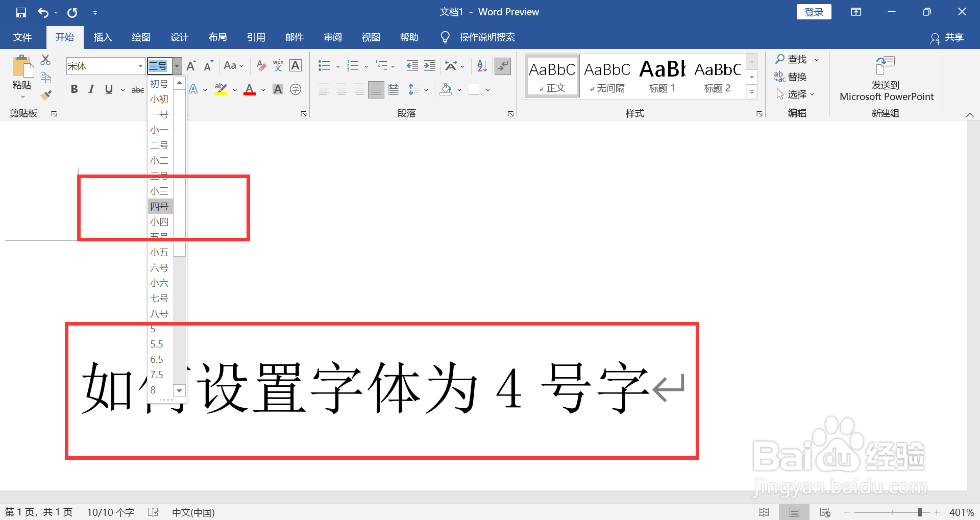This screenshot has width=980, height=520.
Task: Apply enclosed character (circled 字) icon
Action: 296,90
